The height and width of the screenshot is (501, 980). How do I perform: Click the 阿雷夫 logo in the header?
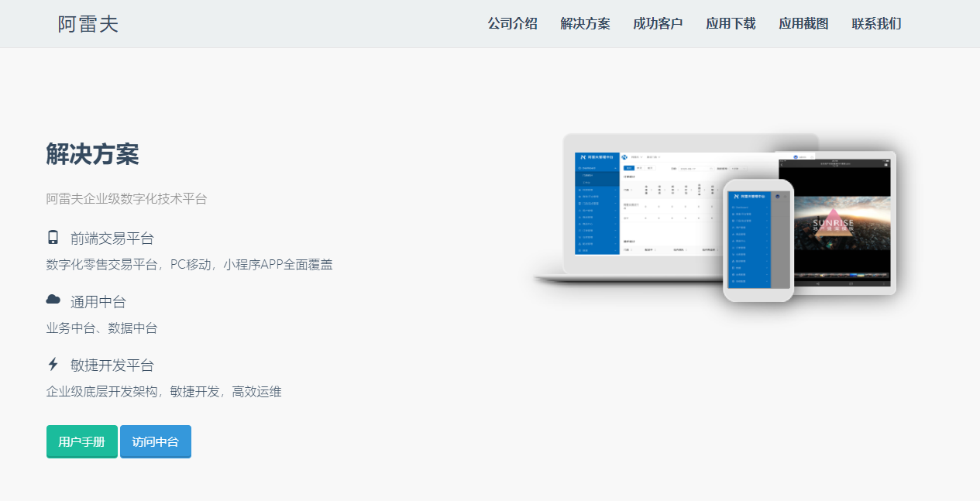click(88, 24)
